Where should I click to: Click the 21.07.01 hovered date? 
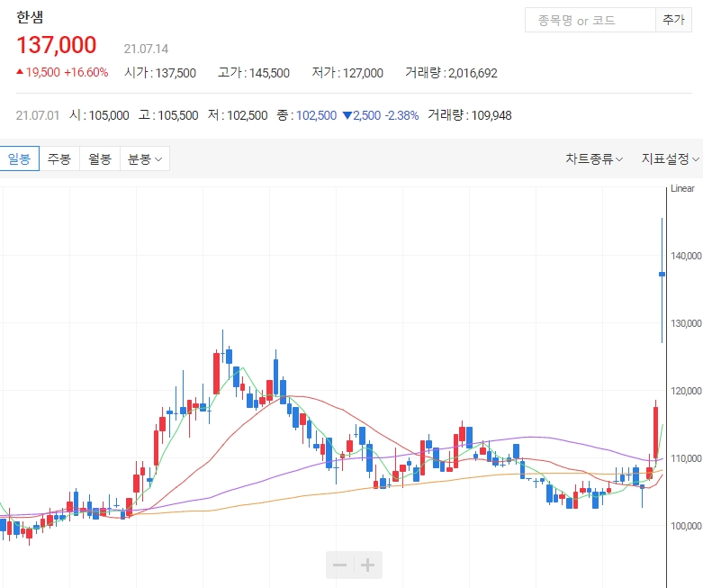tap(38, 115)
